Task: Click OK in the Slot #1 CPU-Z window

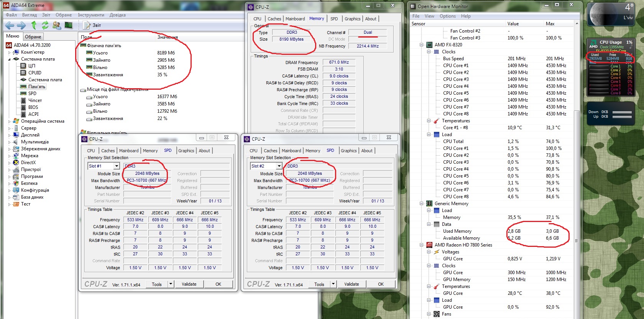Action: coord(218,284)
